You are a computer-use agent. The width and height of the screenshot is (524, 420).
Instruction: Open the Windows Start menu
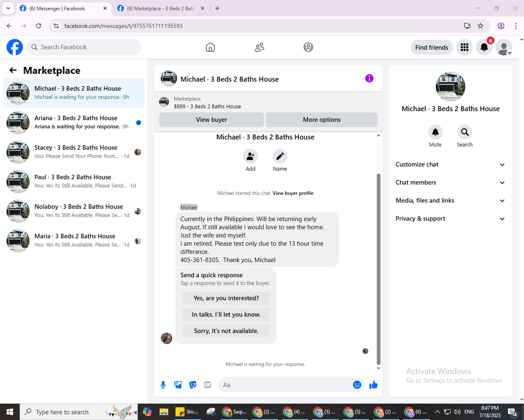[x=10, y=412]
